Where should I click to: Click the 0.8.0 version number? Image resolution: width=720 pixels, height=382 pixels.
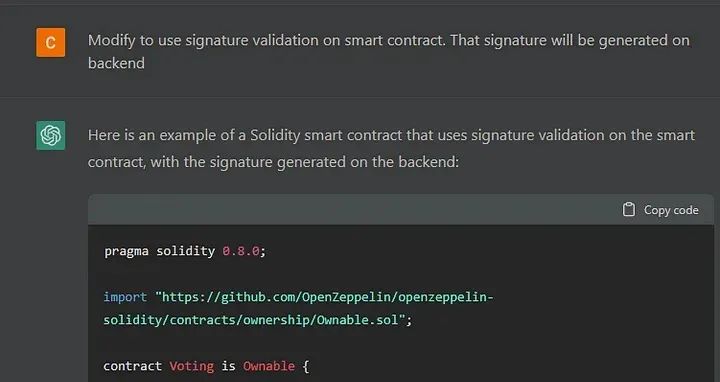(x=241, y=251)
